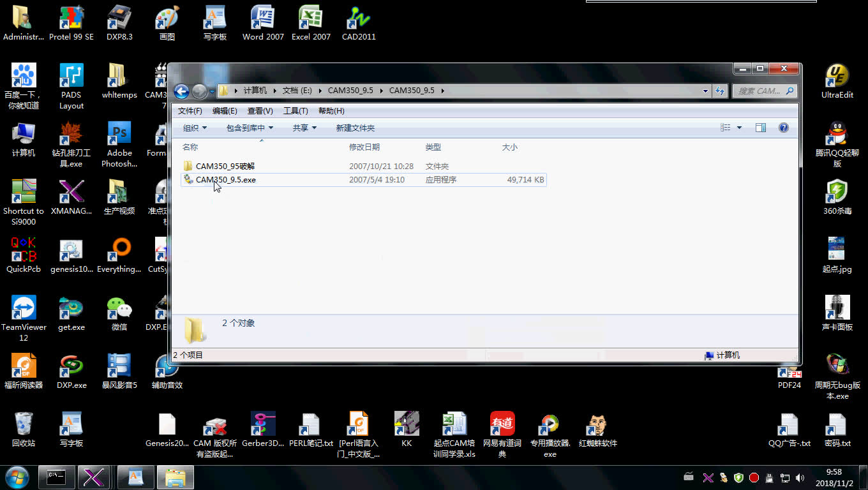Click the address bar refresh button
Image resolution: width=868 pixels, height=490 pixels.
coord(720,91)
